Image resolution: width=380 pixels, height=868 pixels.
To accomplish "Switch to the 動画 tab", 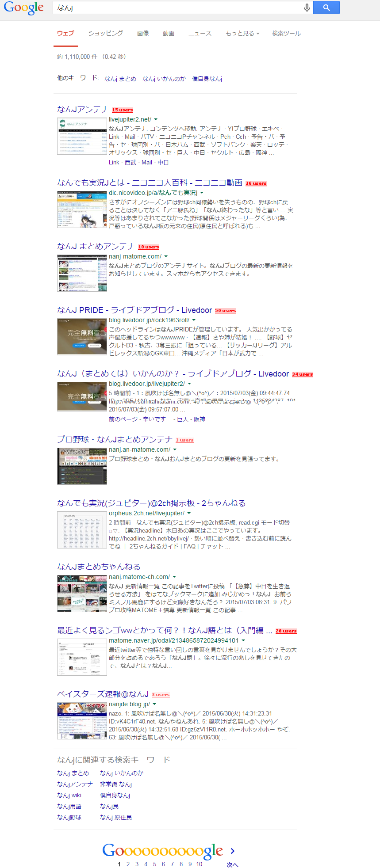I will (169, 33).
